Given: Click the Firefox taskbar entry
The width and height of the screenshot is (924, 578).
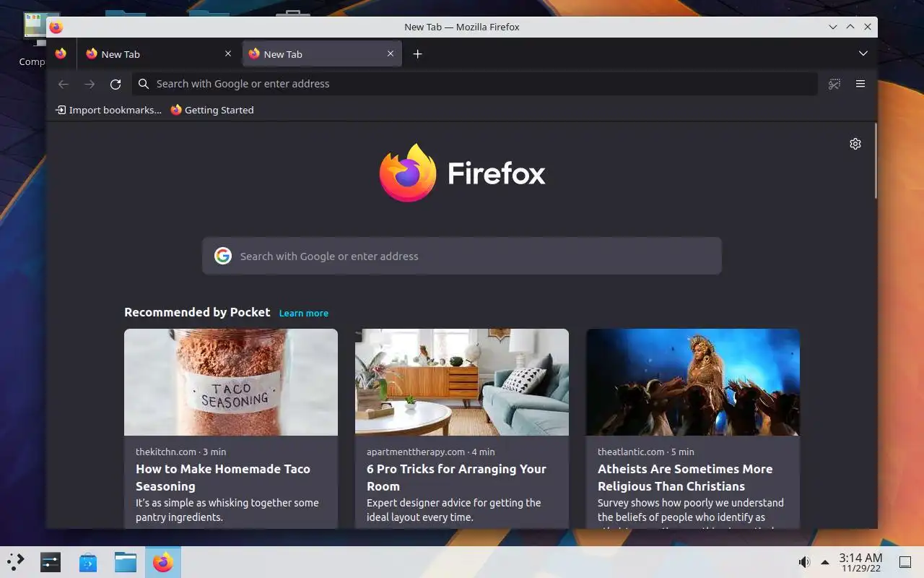Looking at the screenshot, I should click(x=163, y=561).
